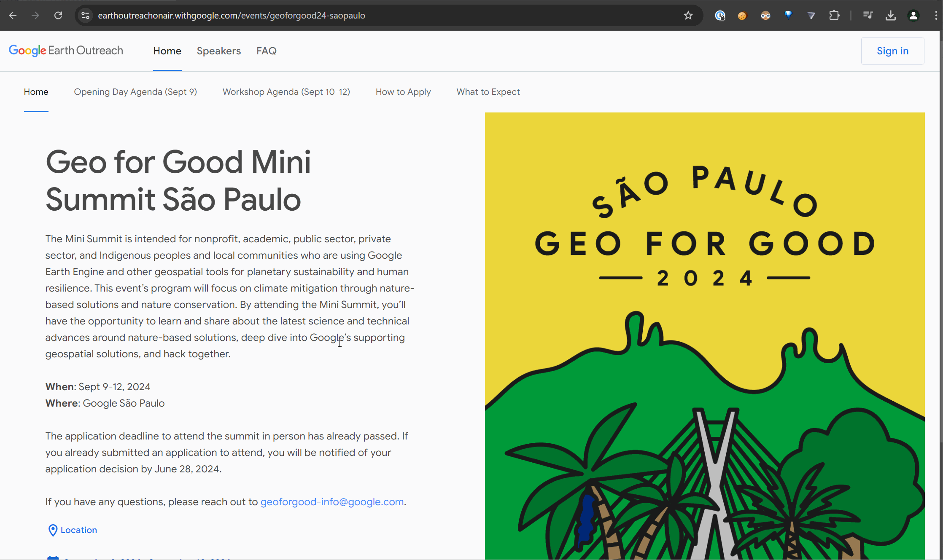The image size is (943, 560).
Task: Open Opening Day Agenda (Sept 9) tab
Action: pos(135,92)
